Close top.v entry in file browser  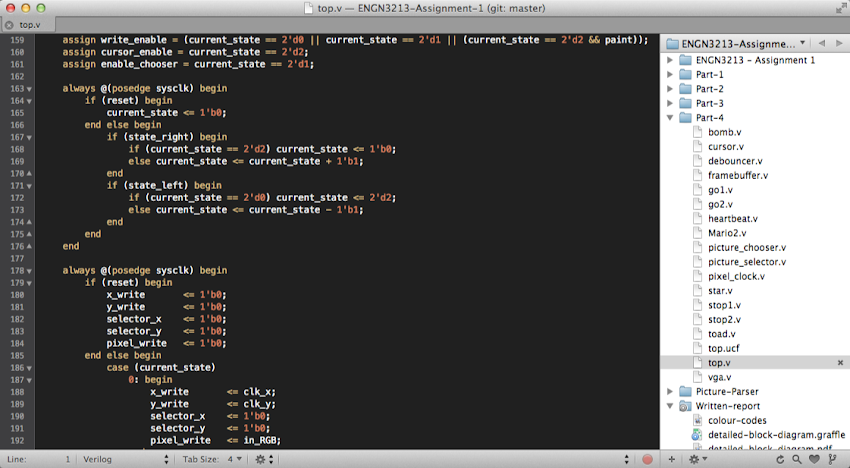pos(840,363)
